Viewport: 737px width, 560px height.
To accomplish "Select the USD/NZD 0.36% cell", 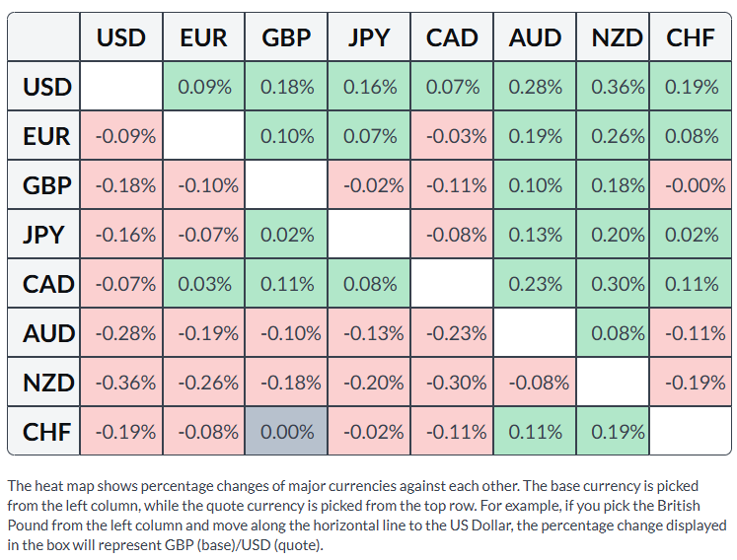I will [613, 87].
